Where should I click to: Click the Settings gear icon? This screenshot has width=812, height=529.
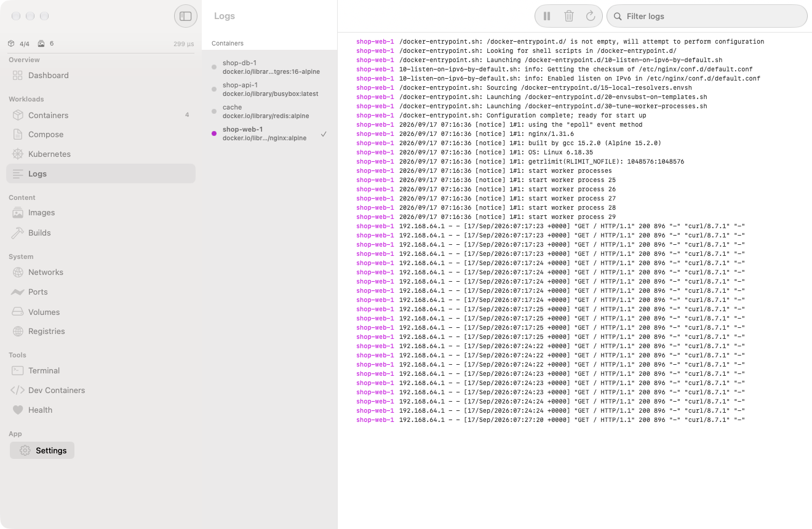[25, 451]
